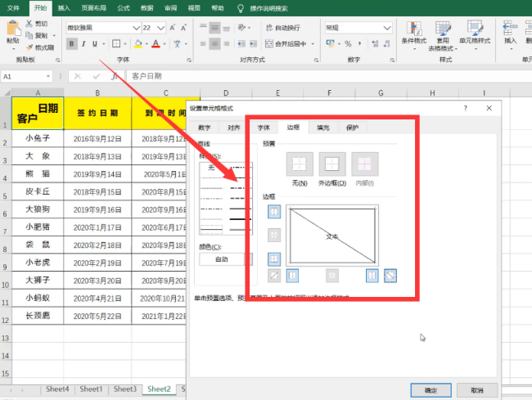Open the Font Color dropdown arrow

click(x=165, y=43)
